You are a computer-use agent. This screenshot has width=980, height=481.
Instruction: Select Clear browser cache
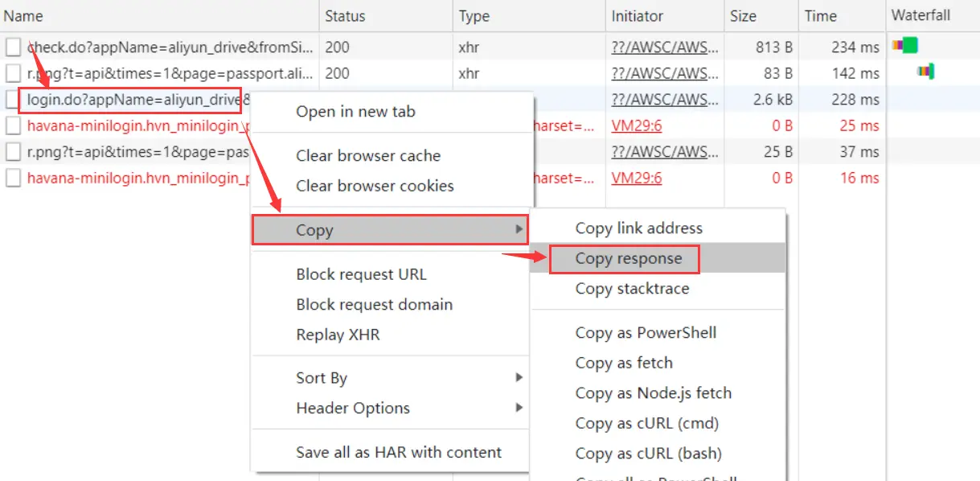pyautogui.click(x=368, y=156)
